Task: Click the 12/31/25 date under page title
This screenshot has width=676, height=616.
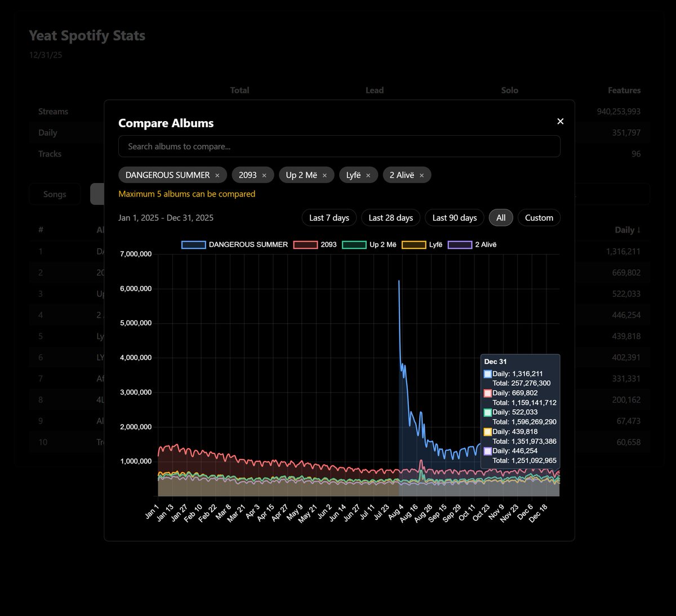Action: tap(46, 55)
